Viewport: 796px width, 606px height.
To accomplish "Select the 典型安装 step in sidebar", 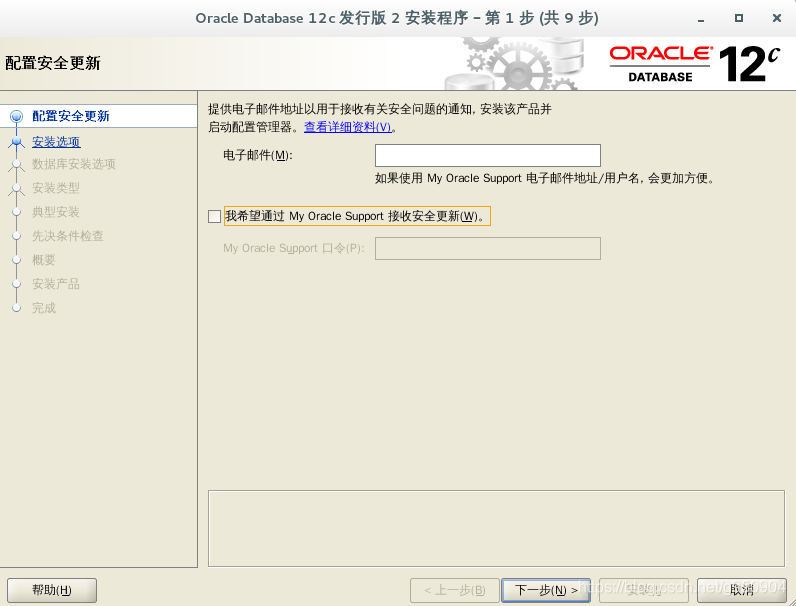I will coord(56,212).
